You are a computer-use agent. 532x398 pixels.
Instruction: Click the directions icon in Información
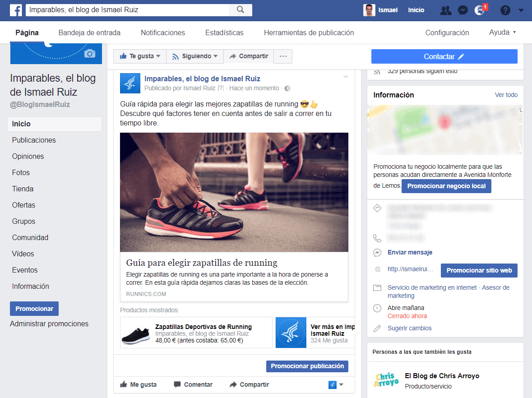pos(377,208)
